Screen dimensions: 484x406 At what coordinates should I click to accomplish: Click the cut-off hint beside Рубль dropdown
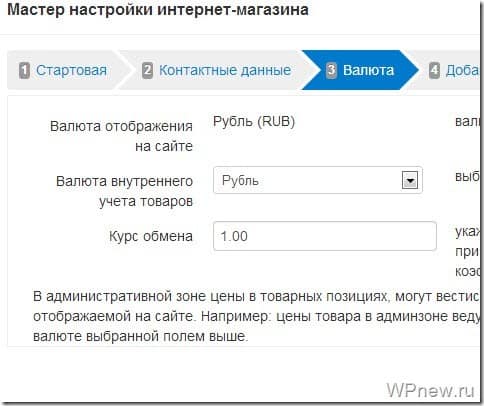coord(467,177)
